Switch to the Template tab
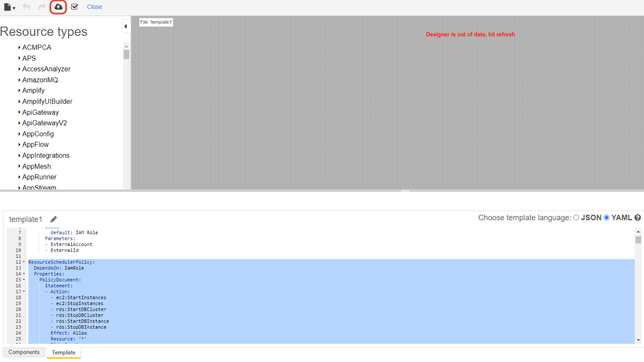644x362 pixels. tap(64, 352)
